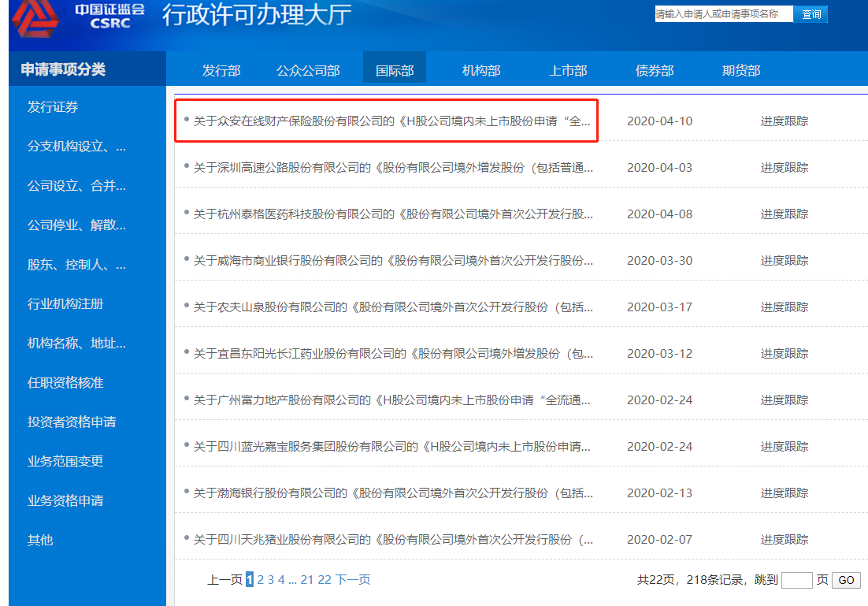The height and width of the screenshot is (606, 868).
Task: Click 下一页 next page link
Action: (353, 580)
